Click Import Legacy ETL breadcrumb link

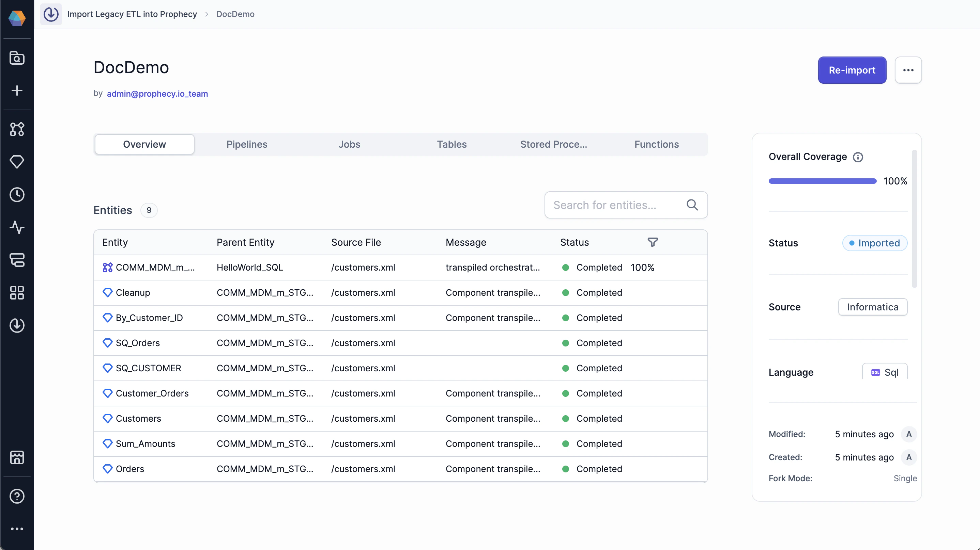click(x=132, y=14)
